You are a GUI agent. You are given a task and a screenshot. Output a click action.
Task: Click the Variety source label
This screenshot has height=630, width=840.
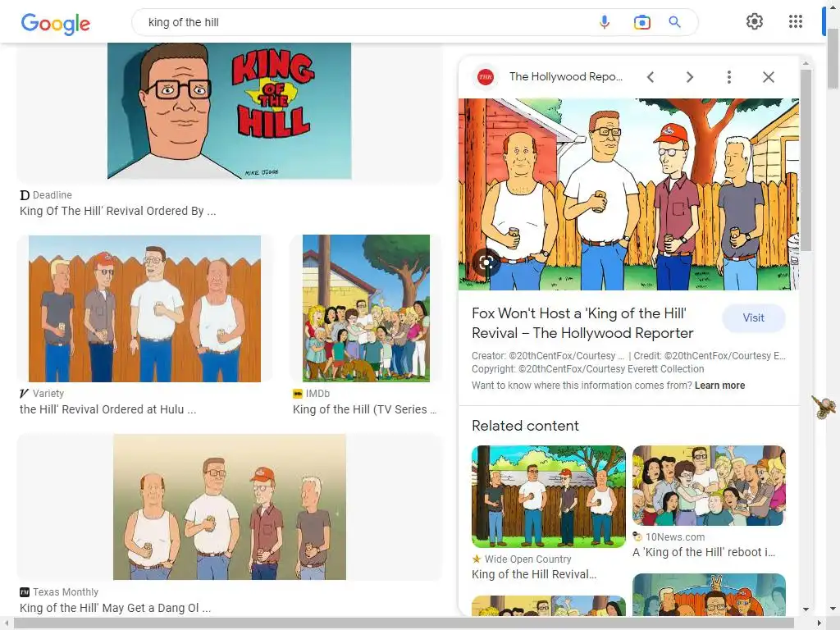[48, 393]
